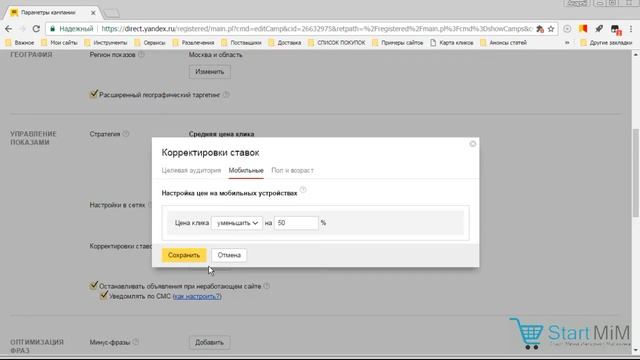Go back in browser
The height and width of the screenshot is (360, 640).
coord(9,29)
